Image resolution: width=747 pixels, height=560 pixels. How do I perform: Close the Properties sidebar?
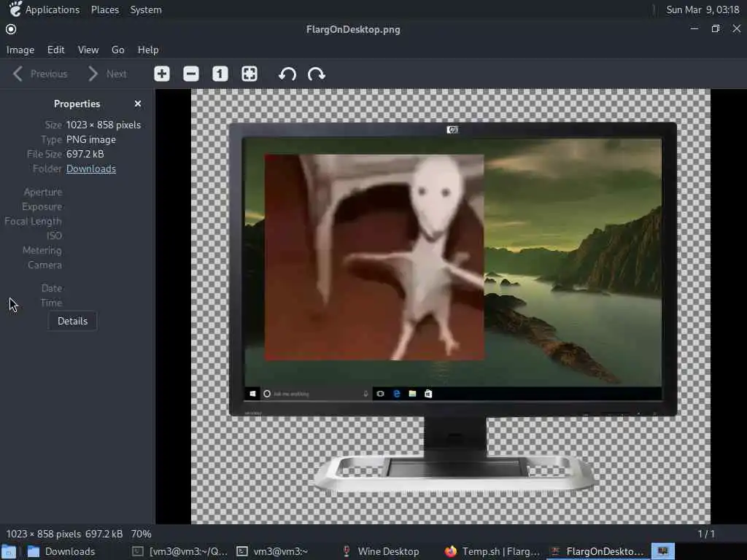(138, 104)
